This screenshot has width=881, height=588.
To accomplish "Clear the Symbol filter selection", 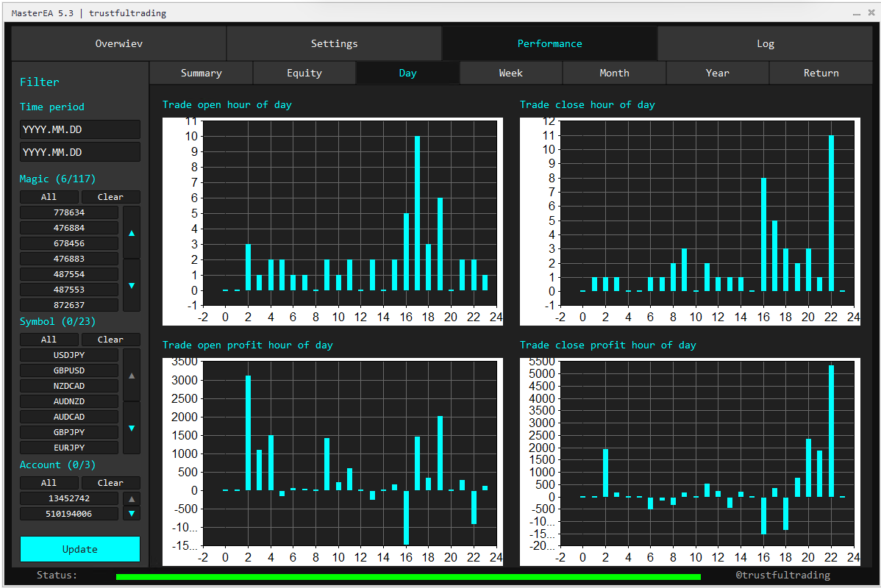I will (110, 340).
